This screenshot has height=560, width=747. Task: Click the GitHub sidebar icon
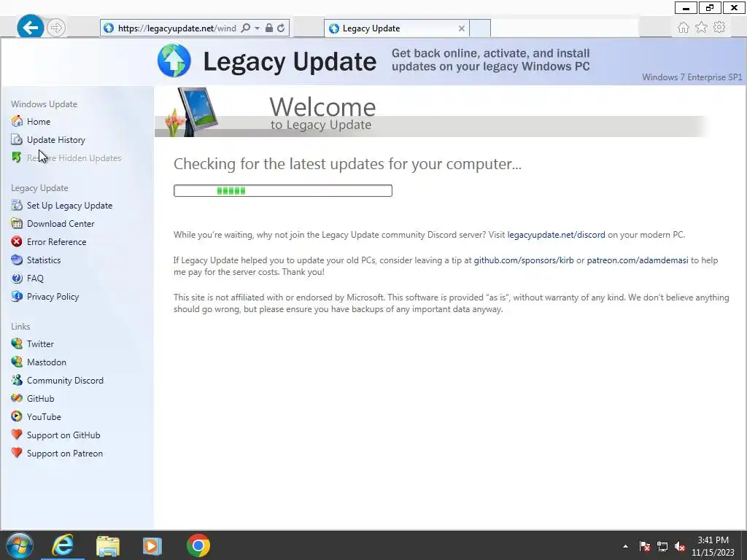(17, 398)
